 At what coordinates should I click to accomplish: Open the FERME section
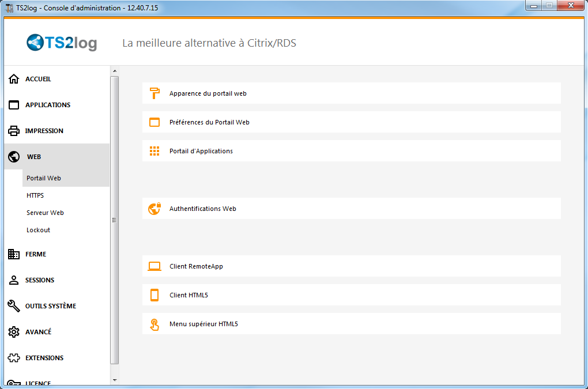click(57, 254)
